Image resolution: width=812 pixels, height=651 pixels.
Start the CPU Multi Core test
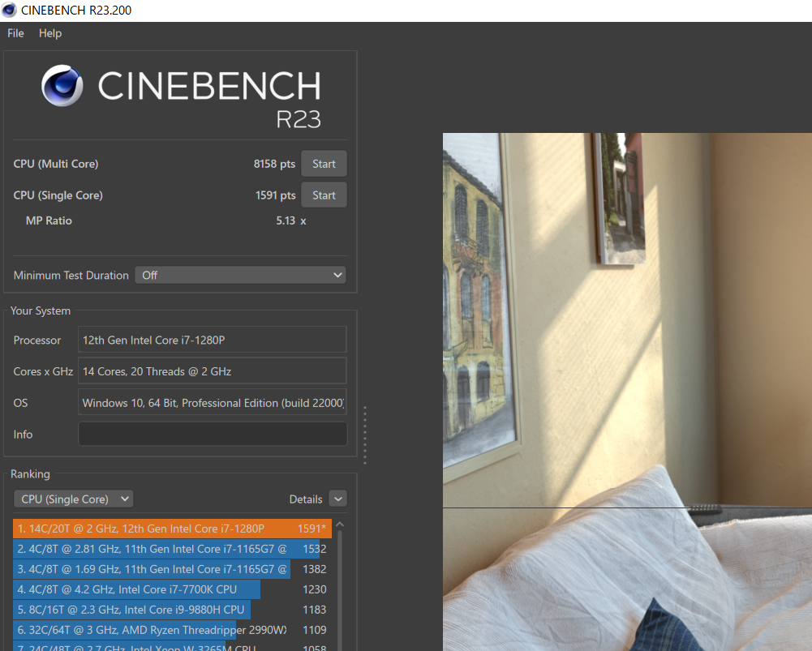point(324,164)
